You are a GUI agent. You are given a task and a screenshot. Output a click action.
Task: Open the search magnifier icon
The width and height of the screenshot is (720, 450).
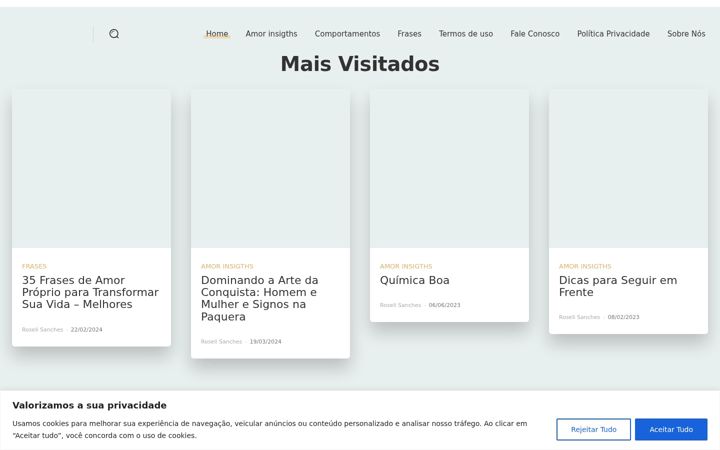click(114, 34)
